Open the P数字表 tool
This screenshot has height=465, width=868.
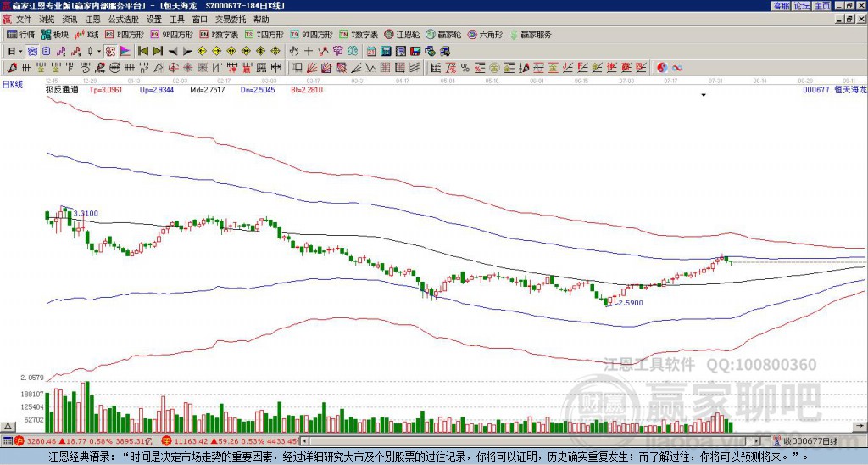coord(219,34)
